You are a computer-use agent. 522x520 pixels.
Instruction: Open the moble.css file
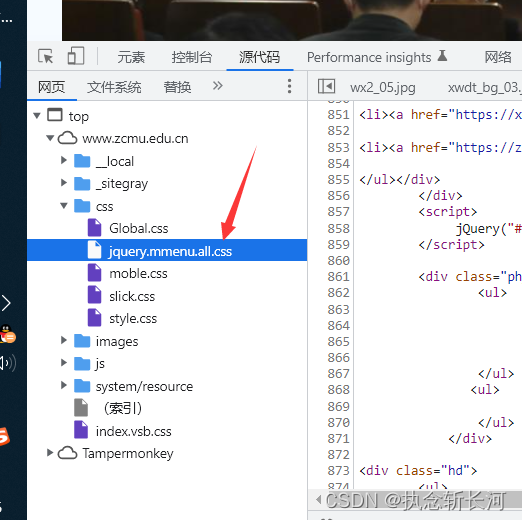(x=138, y=274)
